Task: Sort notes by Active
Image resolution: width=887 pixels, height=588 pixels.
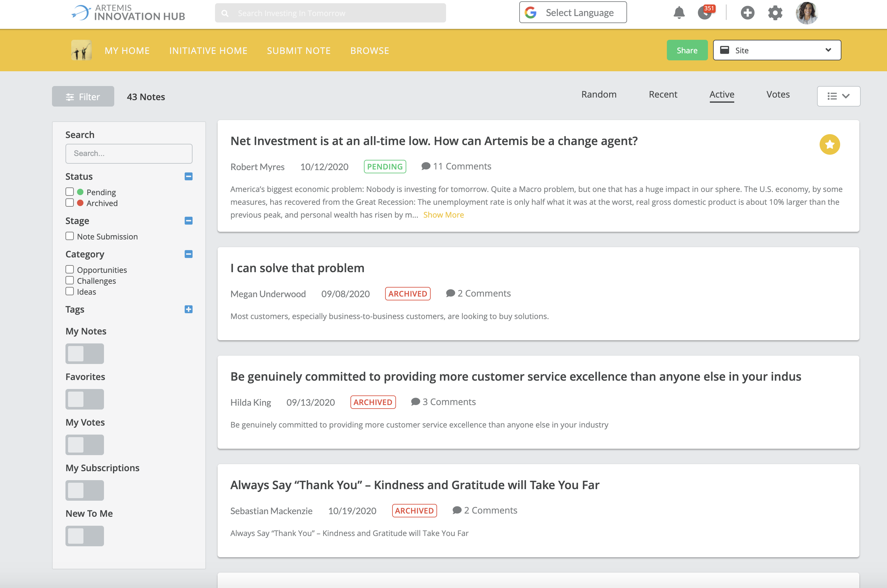Action: [x=722, y=94]
